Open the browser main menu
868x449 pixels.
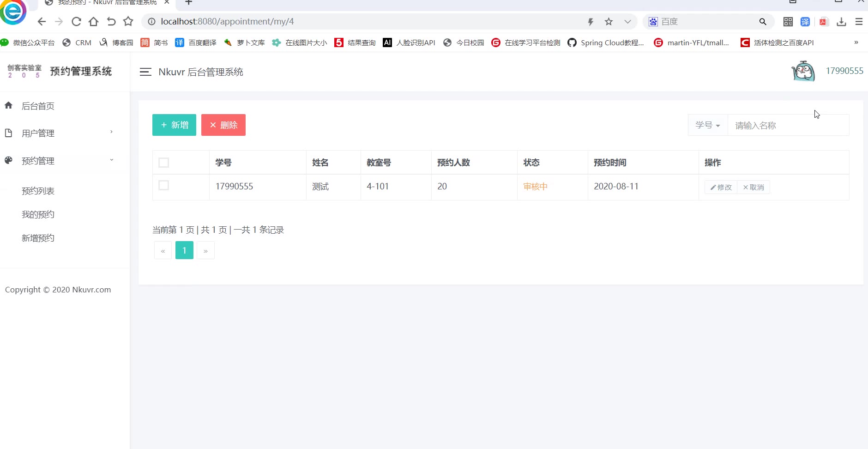coord(859,22)
